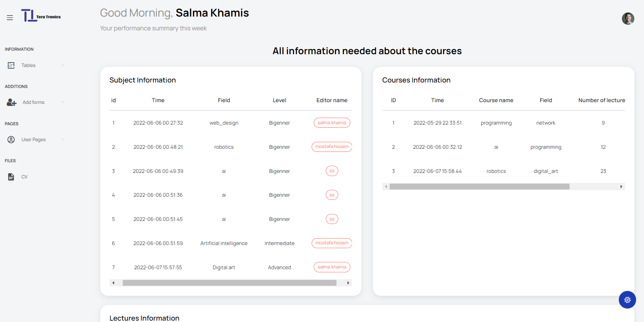644x322 pixels.
Task: Select the programming course name cell
Action: [496, 123]
